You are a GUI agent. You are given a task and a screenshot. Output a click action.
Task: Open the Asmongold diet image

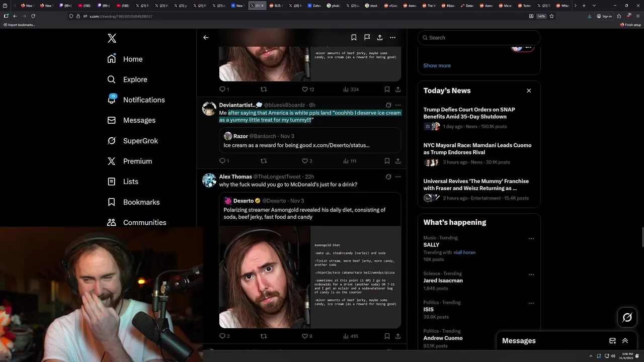click(x=310, y=277)
